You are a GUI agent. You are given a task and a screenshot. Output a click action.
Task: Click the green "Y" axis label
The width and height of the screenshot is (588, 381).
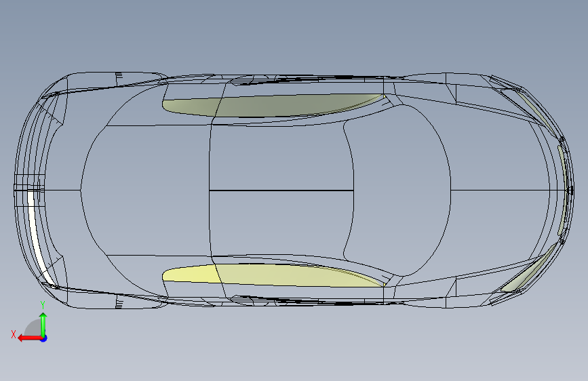point(43,305)
